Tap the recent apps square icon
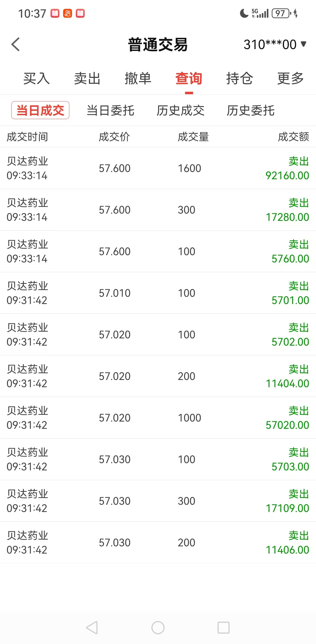Image resolution: width=316 pixels, height=644 pixels. point(224,628)
